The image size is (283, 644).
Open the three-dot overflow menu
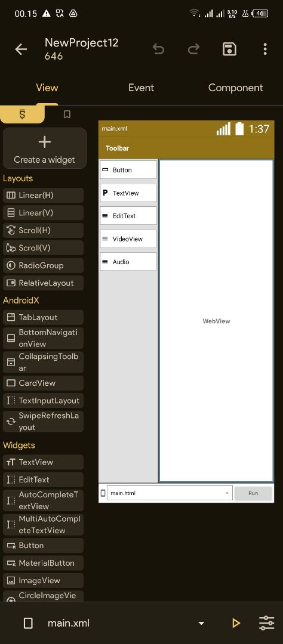click(x=265, y=49)
